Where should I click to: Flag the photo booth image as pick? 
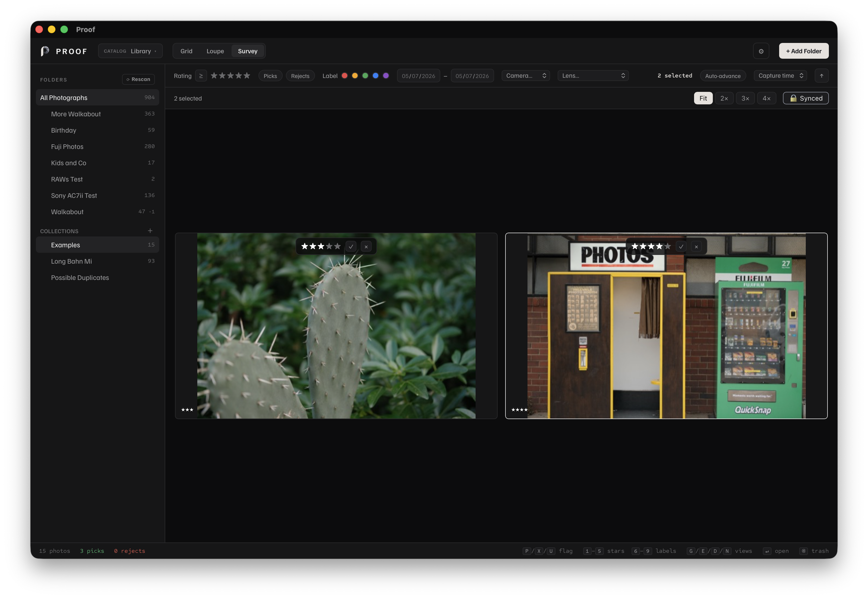tap(681, 247)
